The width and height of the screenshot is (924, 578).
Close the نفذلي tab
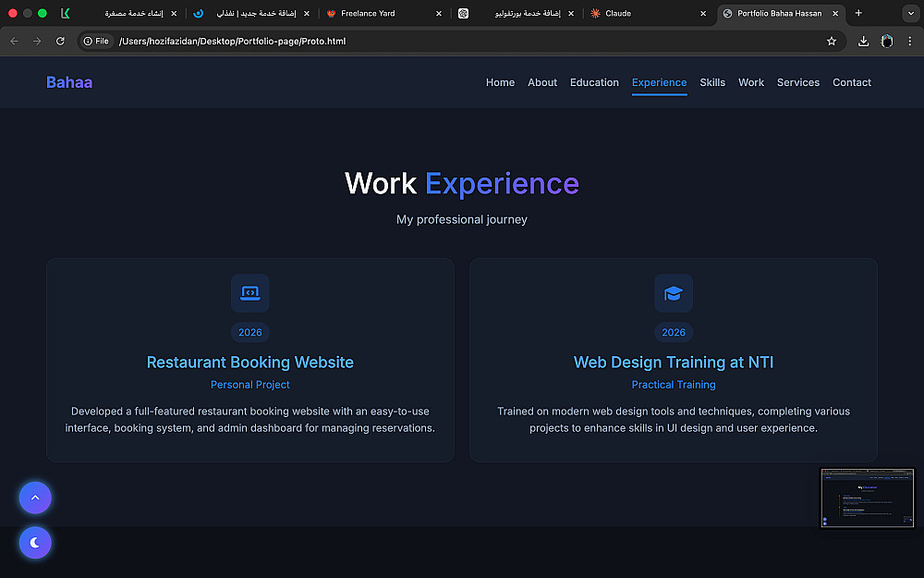pyautogui.click(x=307, y=13)
